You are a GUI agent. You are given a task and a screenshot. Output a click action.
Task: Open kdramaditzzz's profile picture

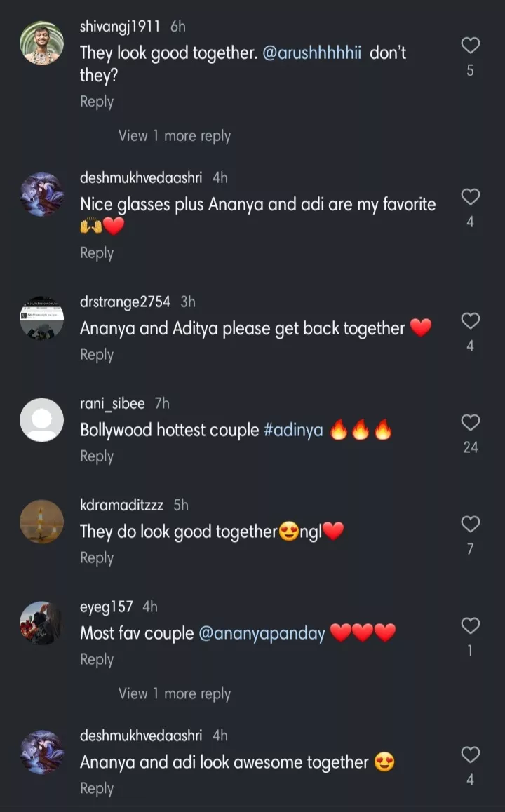pyautogui.click(x=41, y=522)
